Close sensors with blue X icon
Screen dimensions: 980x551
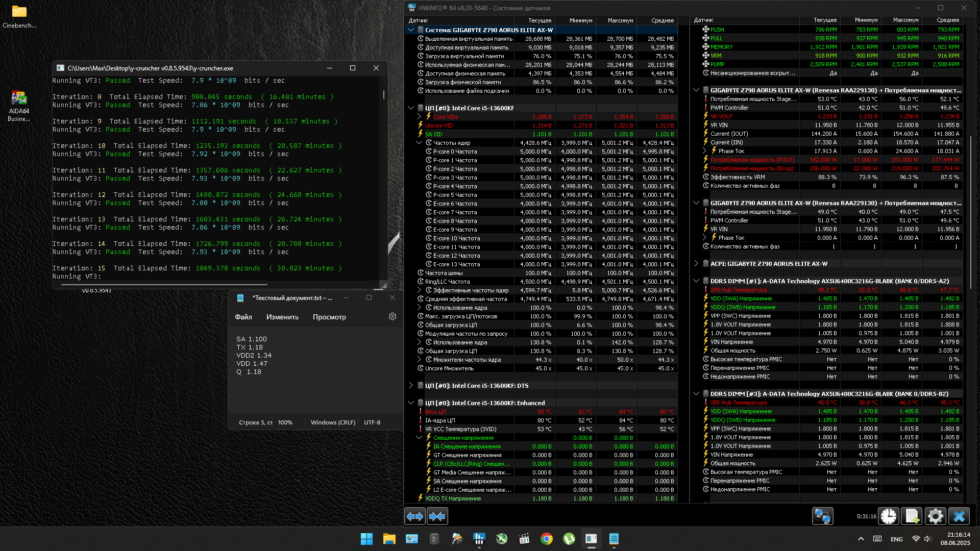(x=959, y=516)
